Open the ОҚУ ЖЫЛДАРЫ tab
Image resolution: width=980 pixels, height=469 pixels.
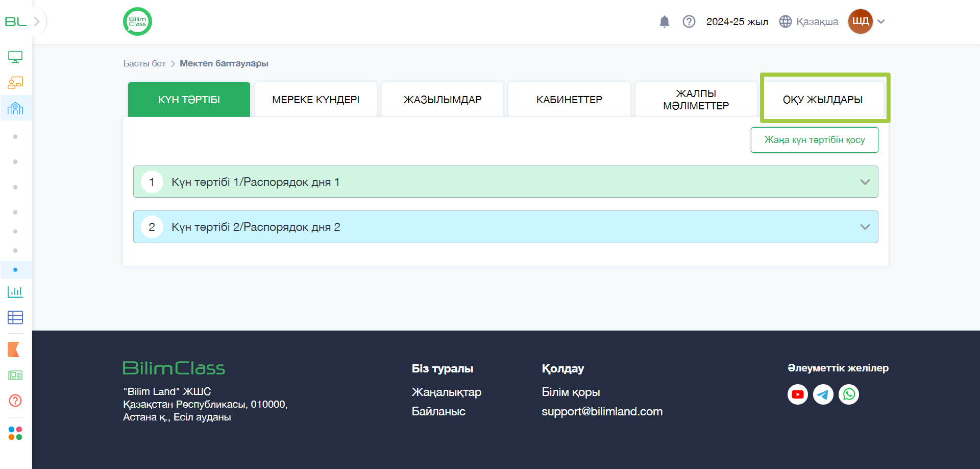[x=823, y=100]
